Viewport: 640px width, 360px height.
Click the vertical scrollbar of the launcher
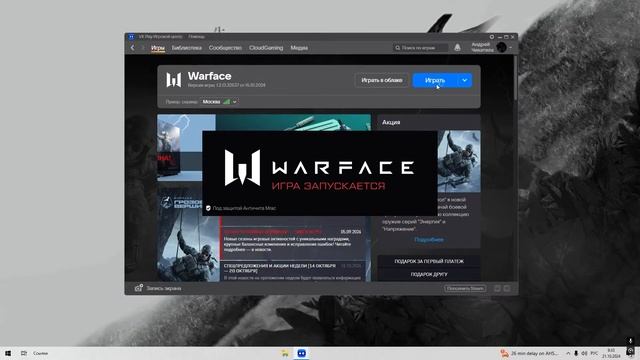[x=516, y=78]
